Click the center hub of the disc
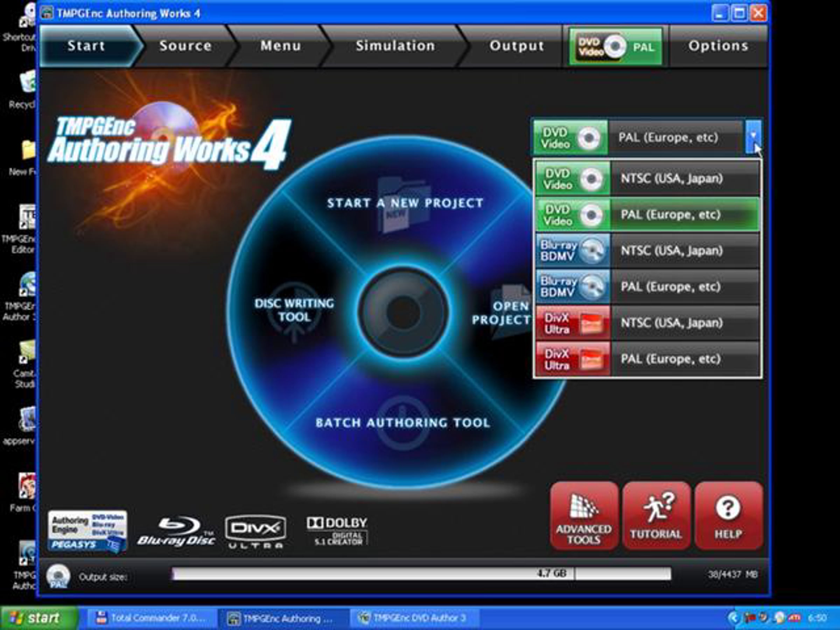 [x=403, y=313]
